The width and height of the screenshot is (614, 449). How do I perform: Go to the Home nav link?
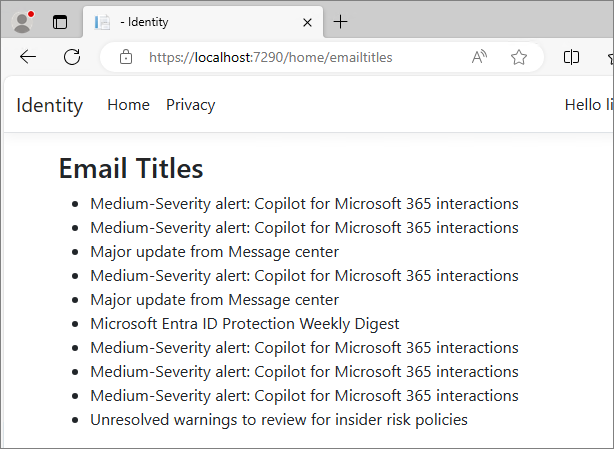pos(128,105)
